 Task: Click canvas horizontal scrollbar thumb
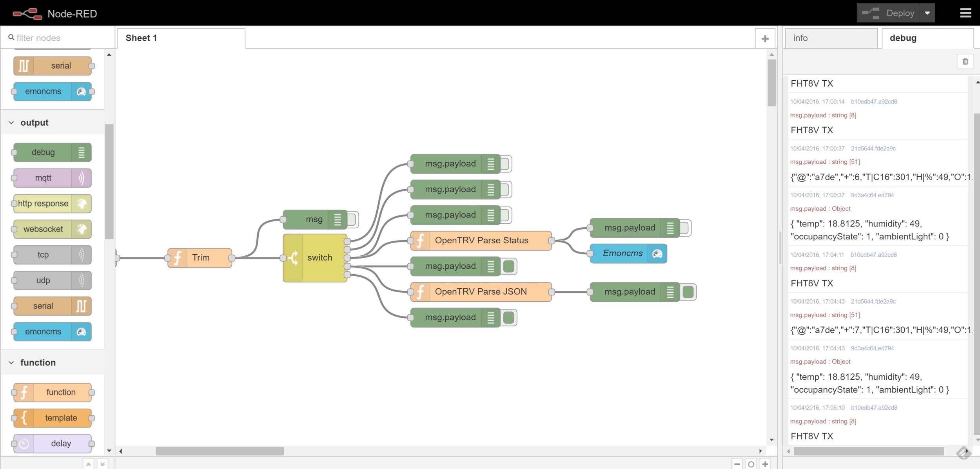[x=220, y=451]
